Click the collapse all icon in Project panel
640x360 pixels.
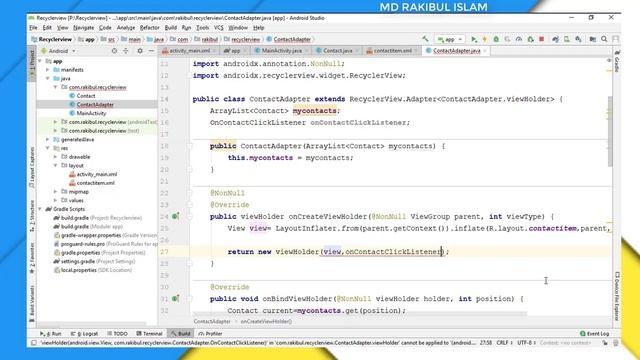126,51
